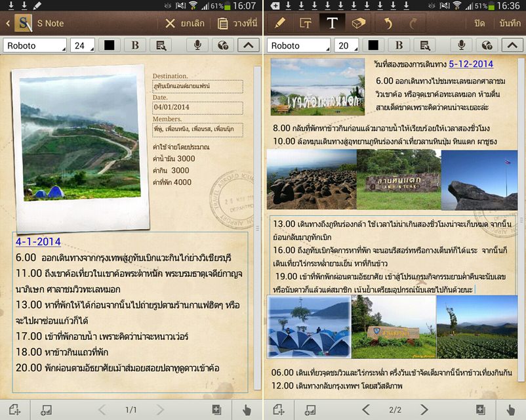
Task: Collapse right text toolbar with up chevron
Action: click(x=512, y=45)
